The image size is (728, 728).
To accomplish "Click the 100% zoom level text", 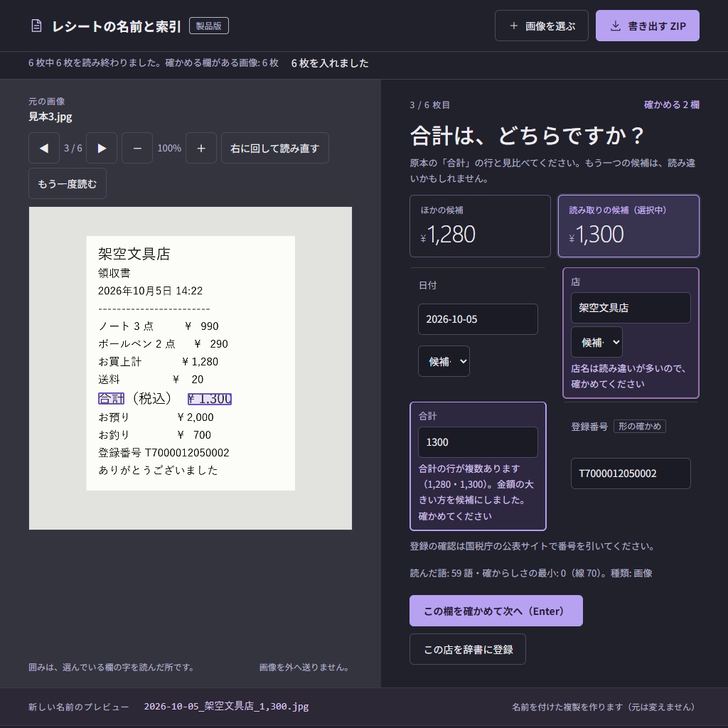I will (169, 148).
